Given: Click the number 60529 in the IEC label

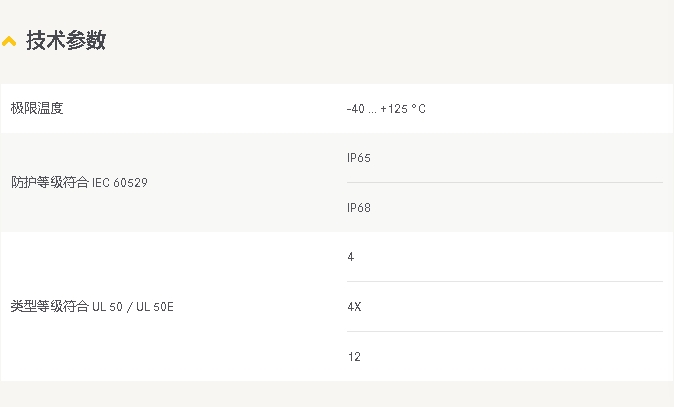Looking at the screenshot, I should click(130, 183).
